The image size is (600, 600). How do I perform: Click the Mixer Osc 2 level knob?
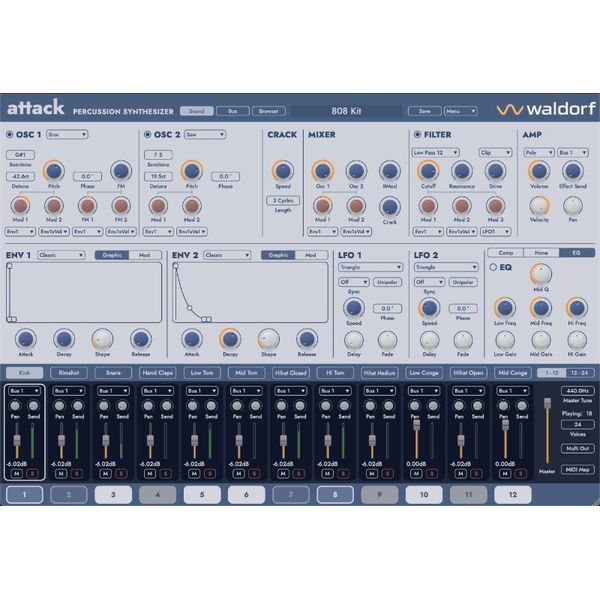pyautogui.click(x=356, y=171)
